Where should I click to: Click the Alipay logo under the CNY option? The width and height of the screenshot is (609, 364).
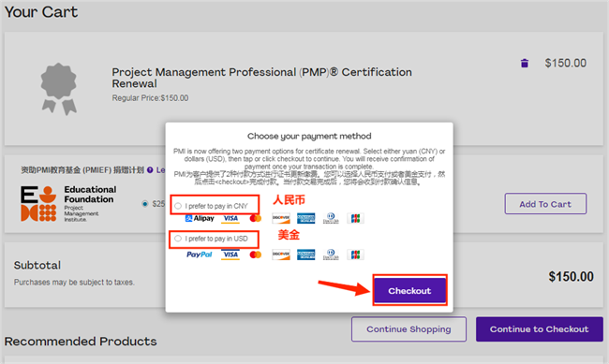pyautogui.click(x=200, y=218)
